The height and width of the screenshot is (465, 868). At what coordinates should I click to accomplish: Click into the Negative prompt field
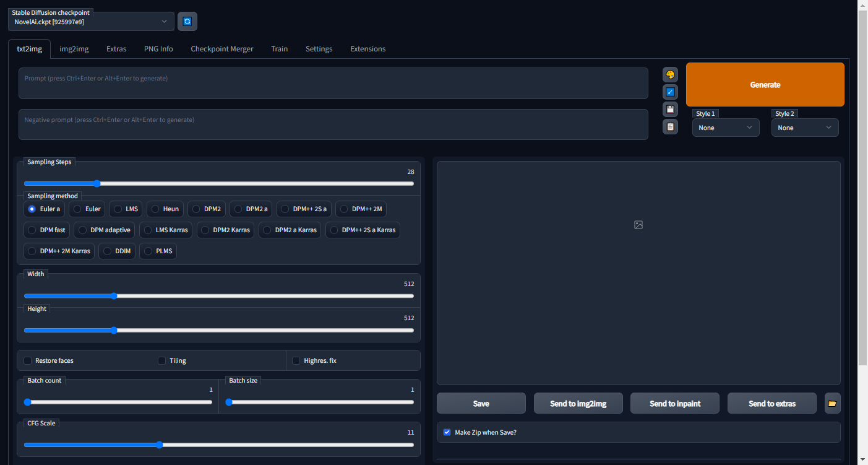click(x=333, y=124)
